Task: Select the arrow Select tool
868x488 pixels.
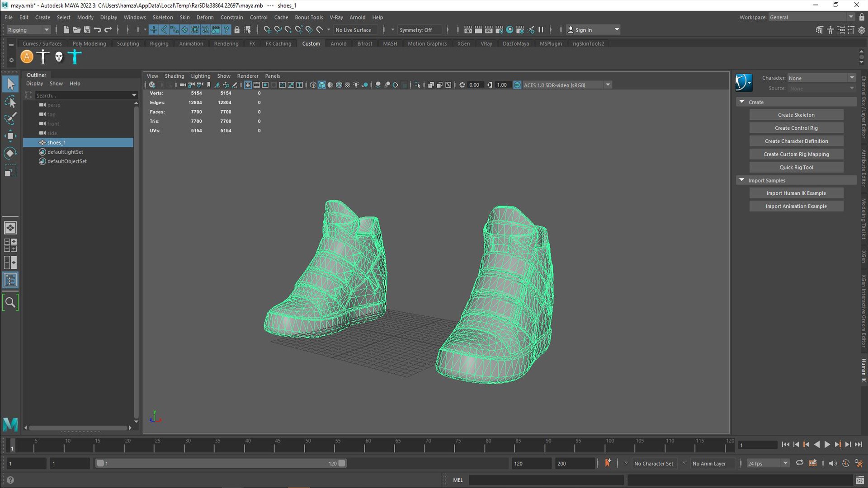Action: click(x=10, y=84)
